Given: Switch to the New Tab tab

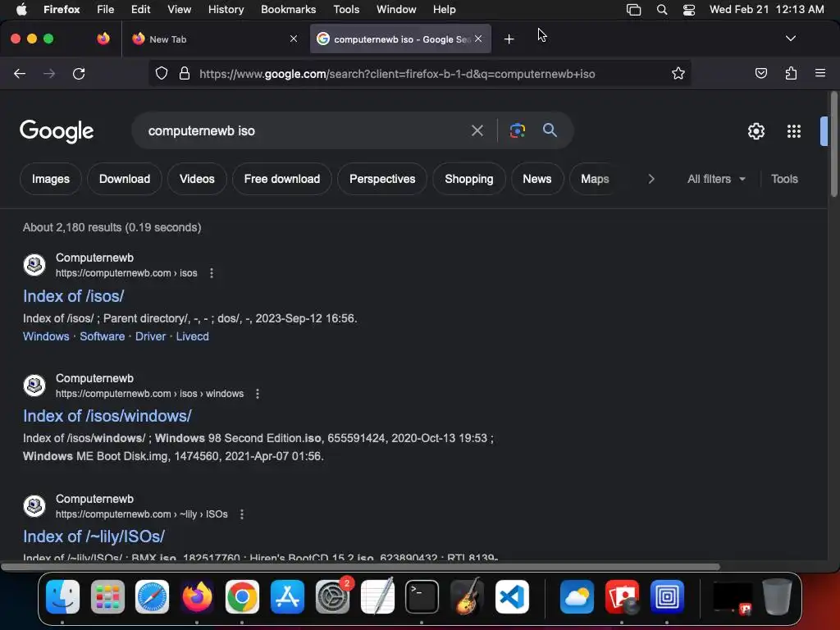Looking at the screenshot, I should pos(214,39).
